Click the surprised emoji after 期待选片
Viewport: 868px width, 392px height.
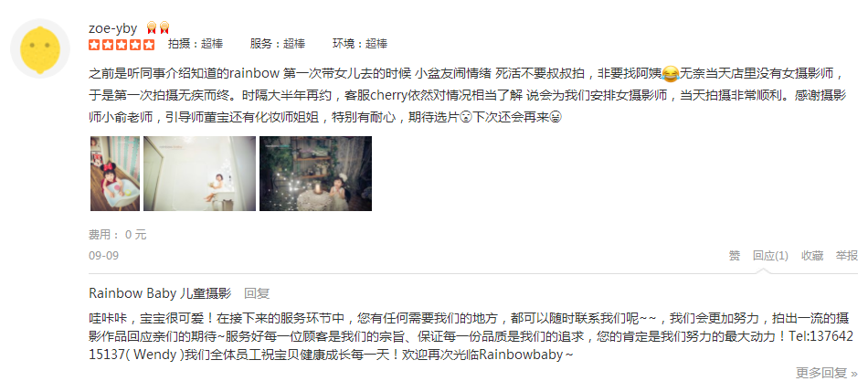pyautogui.click(x=465, y=118)
